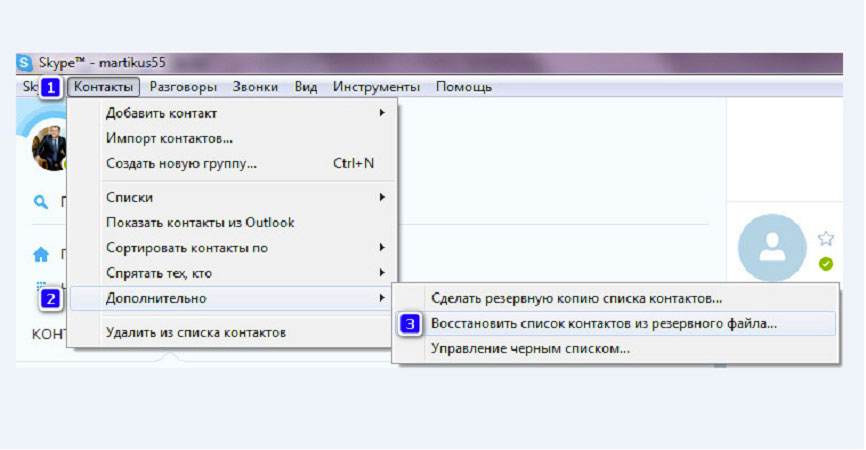Open Управление черным списком
The height and width of the screenshot is (450, 866).
click(x=530, y=349)
